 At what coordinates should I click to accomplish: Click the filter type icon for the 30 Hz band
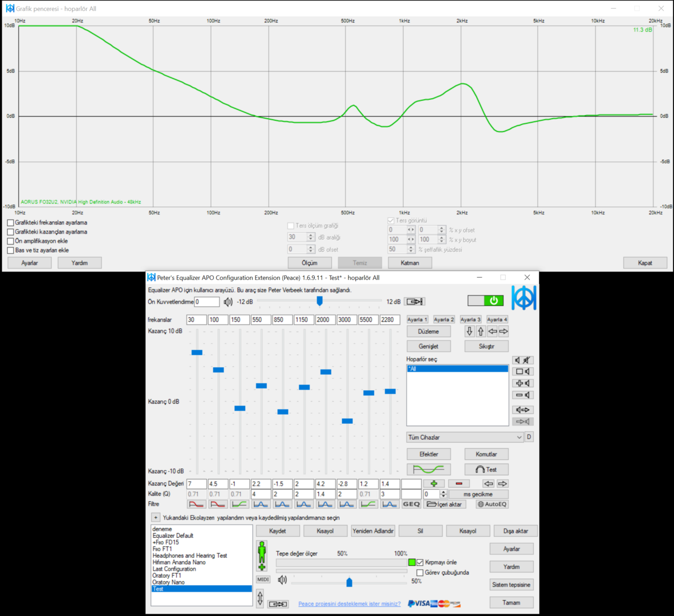point(196,504)
